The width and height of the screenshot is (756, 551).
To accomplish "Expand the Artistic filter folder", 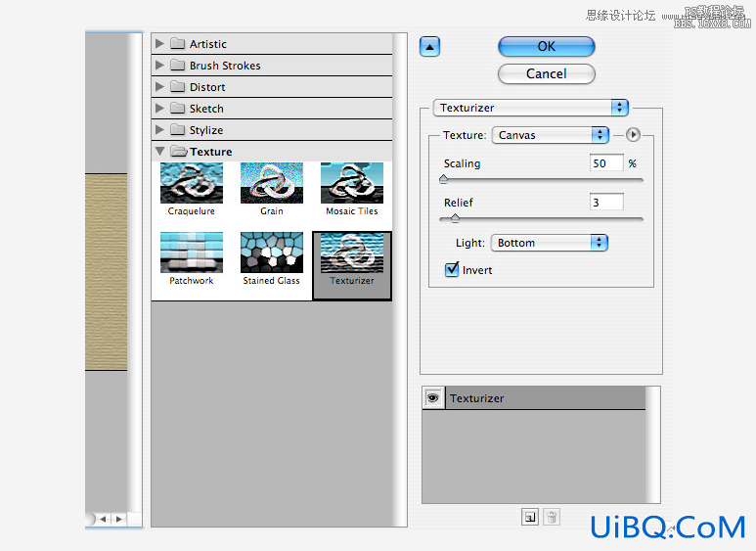I will (x=159, y=43).
